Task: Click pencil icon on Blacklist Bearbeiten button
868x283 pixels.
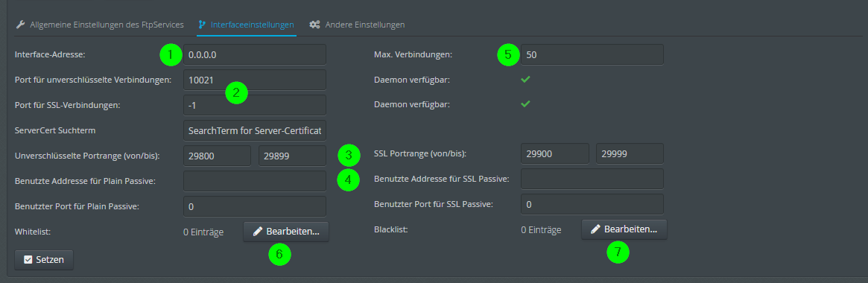Action: pyautogui.click(x=595, y=229)
